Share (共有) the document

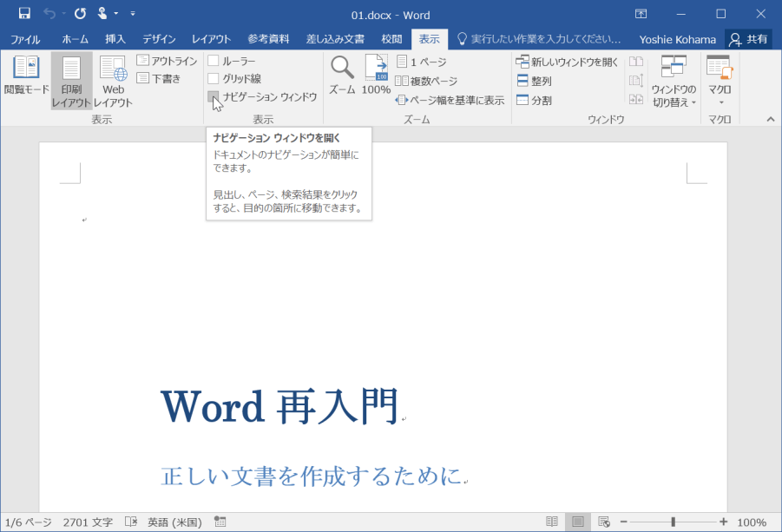tap(748, 39)
